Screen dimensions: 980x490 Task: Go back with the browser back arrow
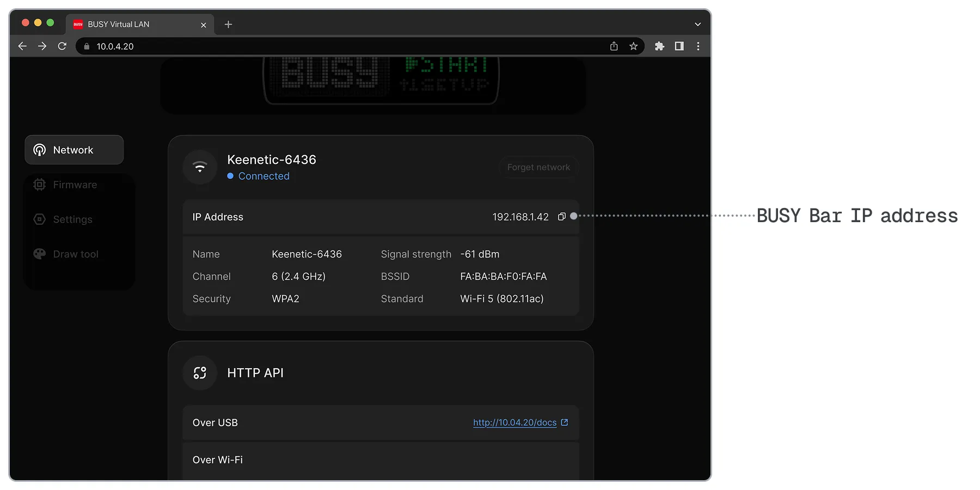pyautogui.click(x=22, y=46)
